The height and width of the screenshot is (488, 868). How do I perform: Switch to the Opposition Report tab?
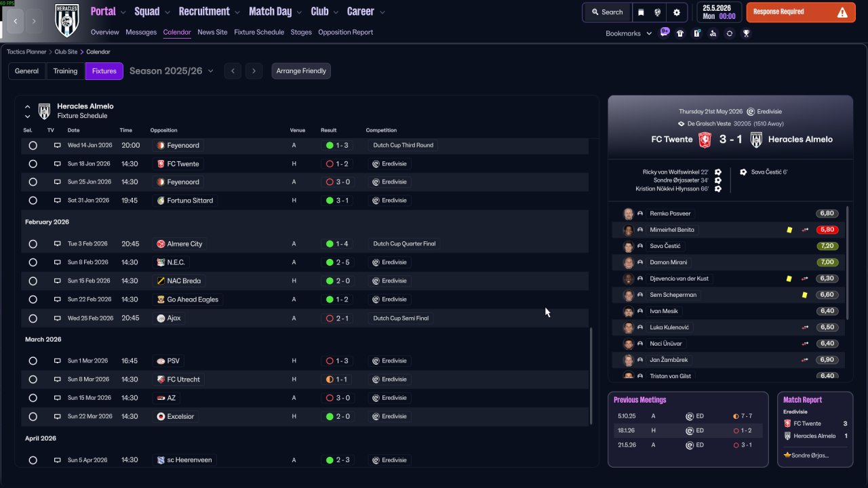click(345, 32)
